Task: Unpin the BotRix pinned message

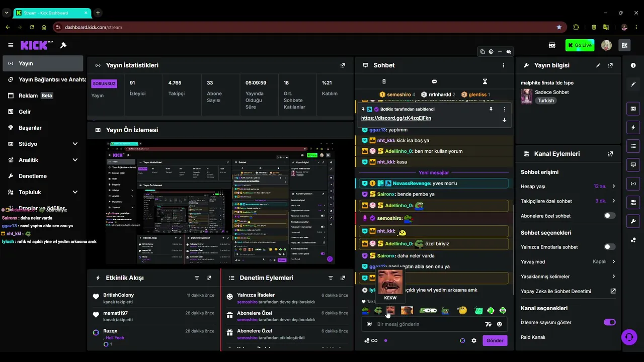Action: tap(491, 109)
